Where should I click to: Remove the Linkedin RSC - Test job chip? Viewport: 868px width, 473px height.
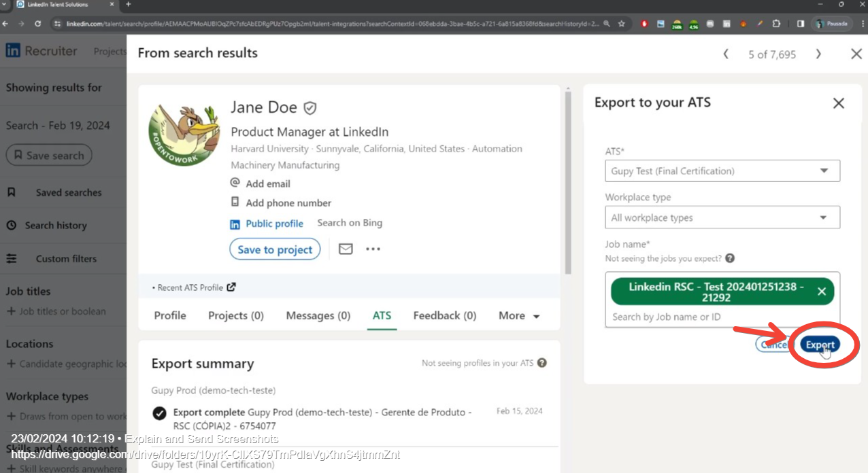(x=822, y=292)
